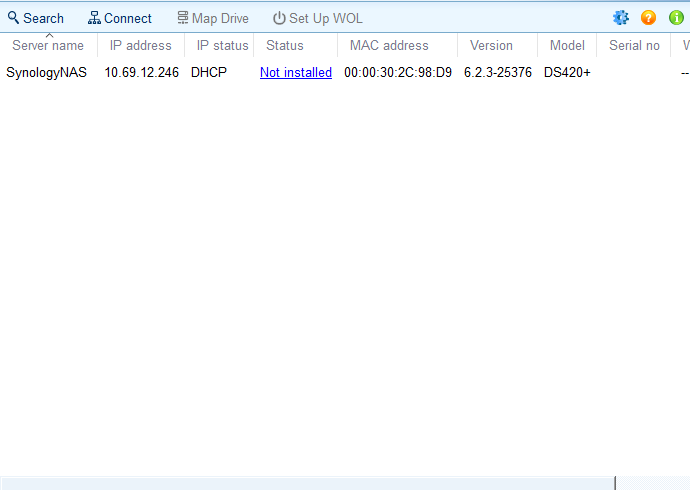This screenshot has height=490, width=690.
Task: Click the Search magnifier icon
Action: tap(14, 18)
